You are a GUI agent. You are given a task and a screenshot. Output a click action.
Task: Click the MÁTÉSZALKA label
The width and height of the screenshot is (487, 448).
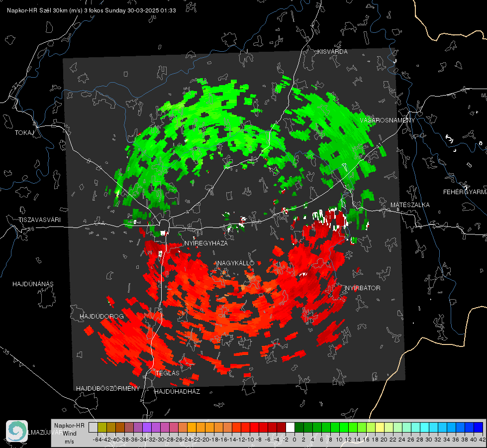410,205
